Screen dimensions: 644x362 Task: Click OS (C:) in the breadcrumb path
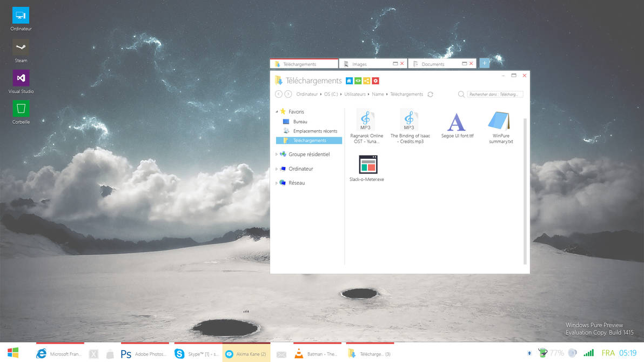coord(331,95)
